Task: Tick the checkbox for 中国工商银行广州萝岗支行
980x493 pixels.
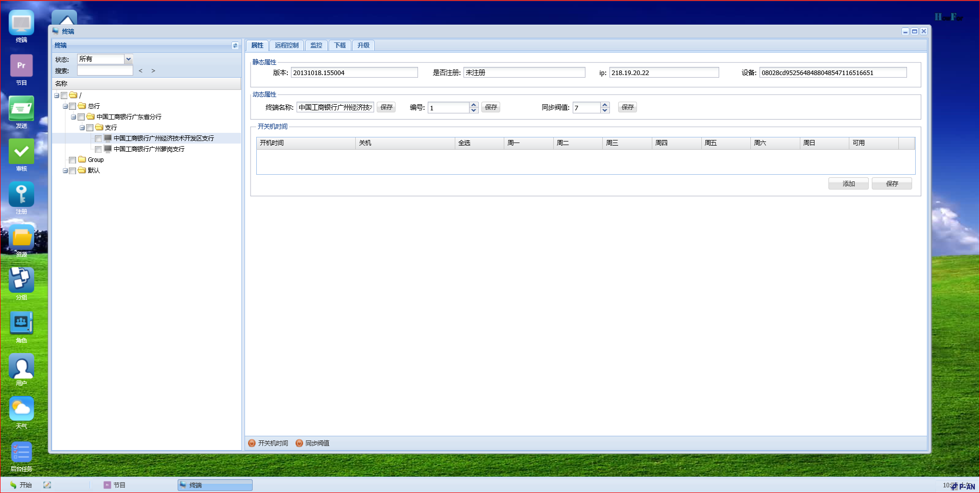Action: point(99,149)
